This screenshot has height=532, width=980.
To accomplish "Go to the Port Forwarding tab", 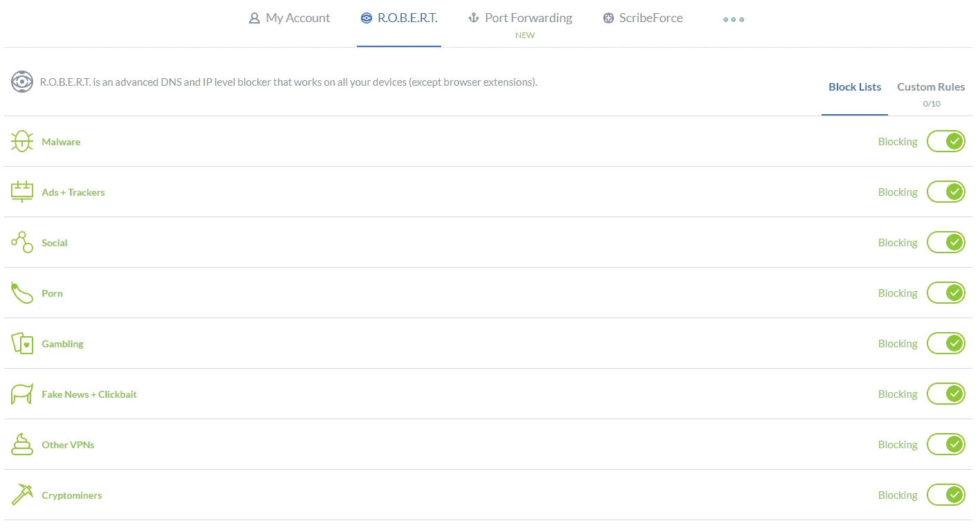I will point(520,18).
